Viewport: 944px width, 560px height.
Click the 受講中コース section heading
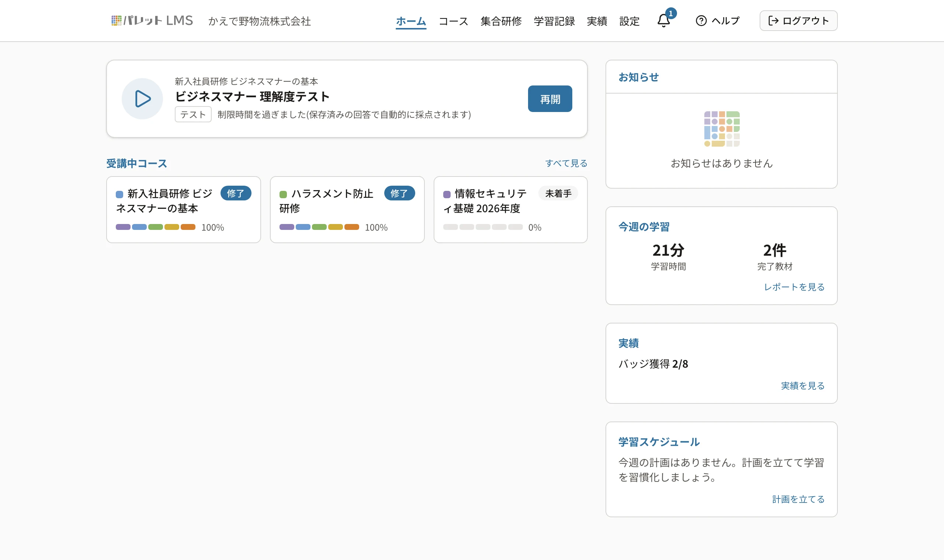(x=137, y=164)
